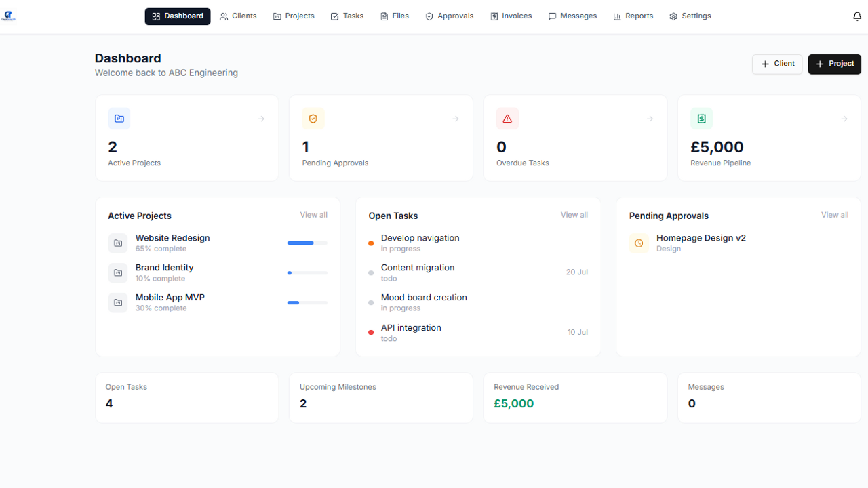View all Open Tasks
Image resolution: width=868 pixels, height=488 pixels.
(574, 215)
